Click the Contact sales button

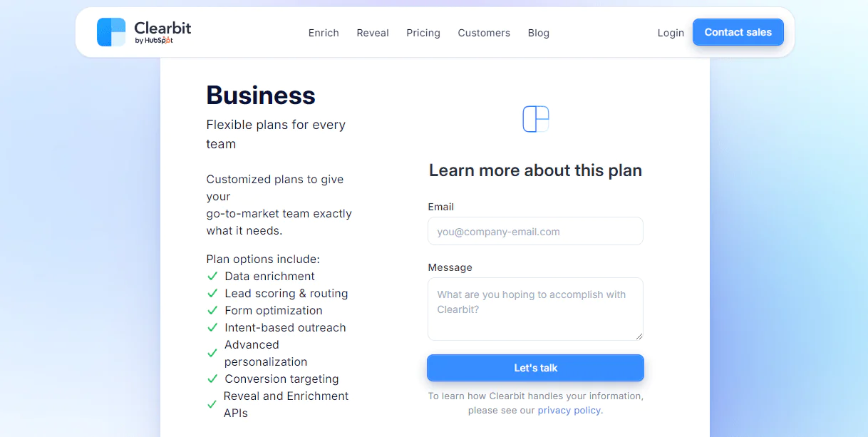(x=738, y=32)
